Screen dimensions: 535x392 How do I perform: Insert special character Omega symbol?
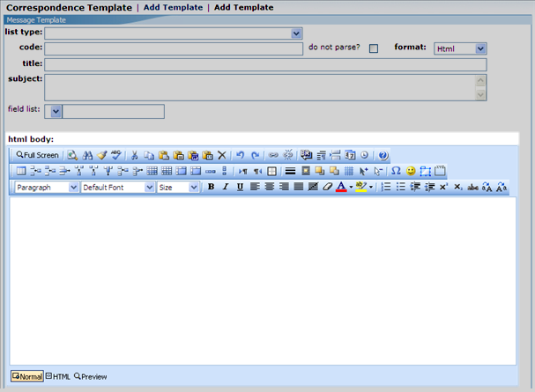pyautogui.click(x=396, y=171)
